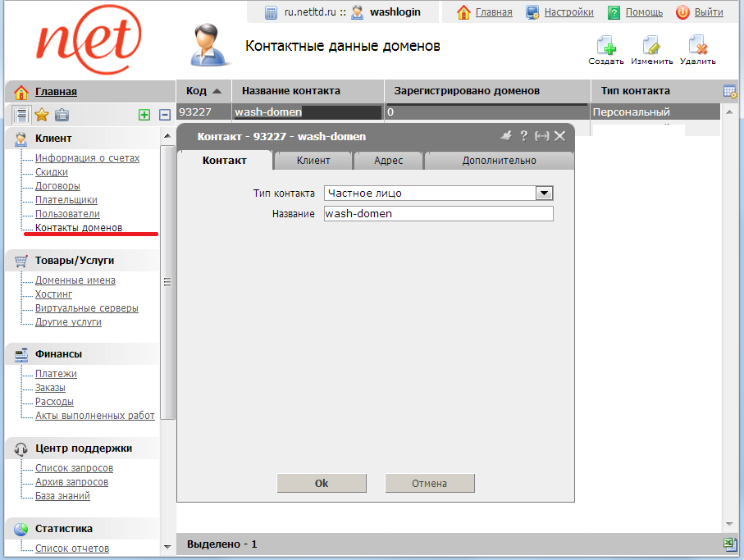
Task: Click the Создать (create) contact icon
Action: point(605,46)
